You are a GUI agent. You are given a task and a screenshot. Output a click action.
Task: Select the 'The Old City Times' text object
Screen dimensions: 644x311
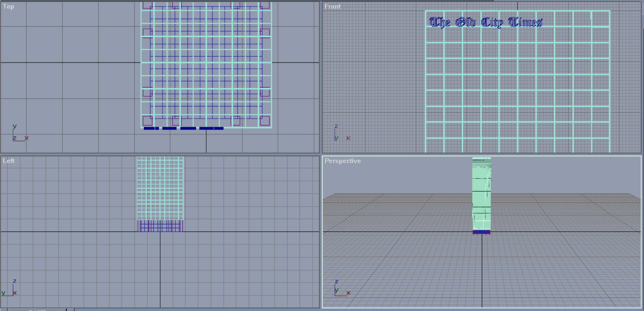pyautogui.click(x=486, y=22)
